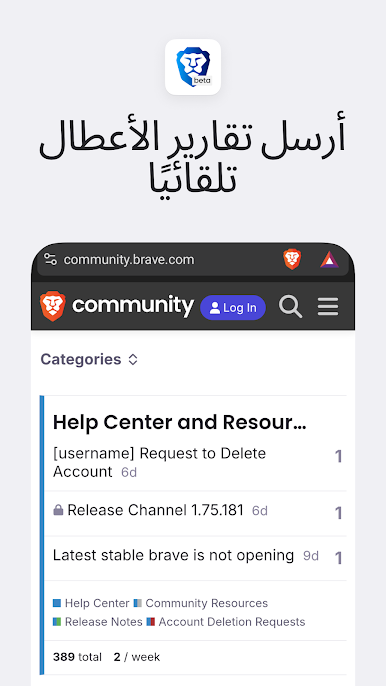386x686 pixels.
Task: Select the Community Resources subcategory
Action: [x=201, y=603]
